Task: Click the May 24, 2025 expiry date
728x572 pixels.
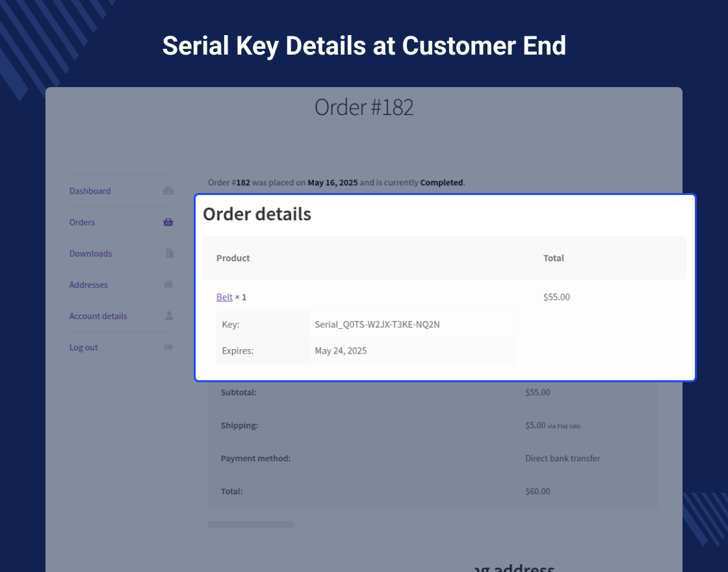Action: pyautogui.click(x=341, y=351)
